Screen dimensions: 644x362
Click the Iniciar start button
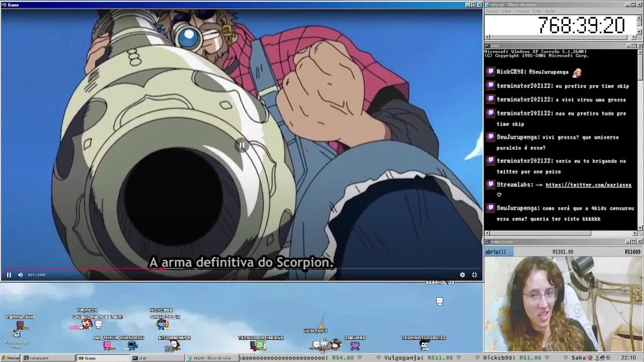(x=10, y=358)
